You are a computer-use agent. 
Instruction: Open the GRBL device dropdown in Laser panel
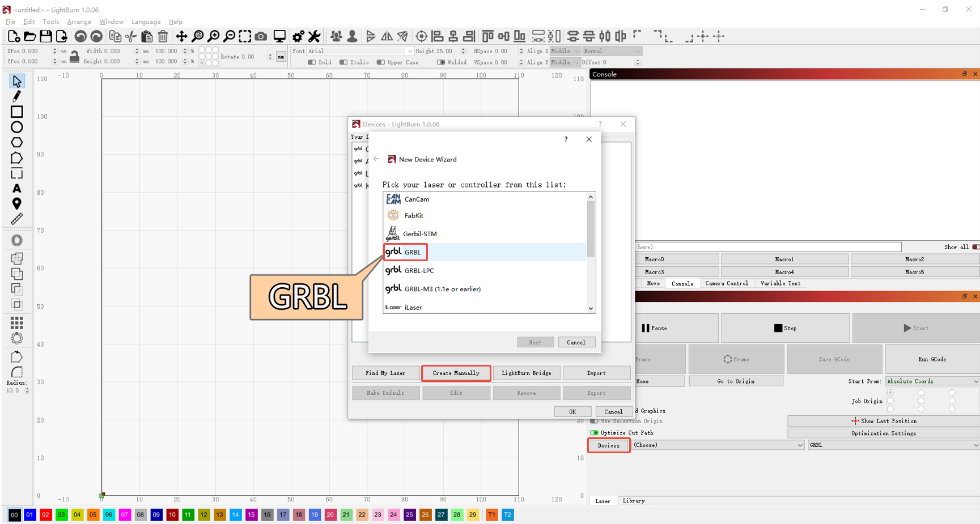click(894, 445)
